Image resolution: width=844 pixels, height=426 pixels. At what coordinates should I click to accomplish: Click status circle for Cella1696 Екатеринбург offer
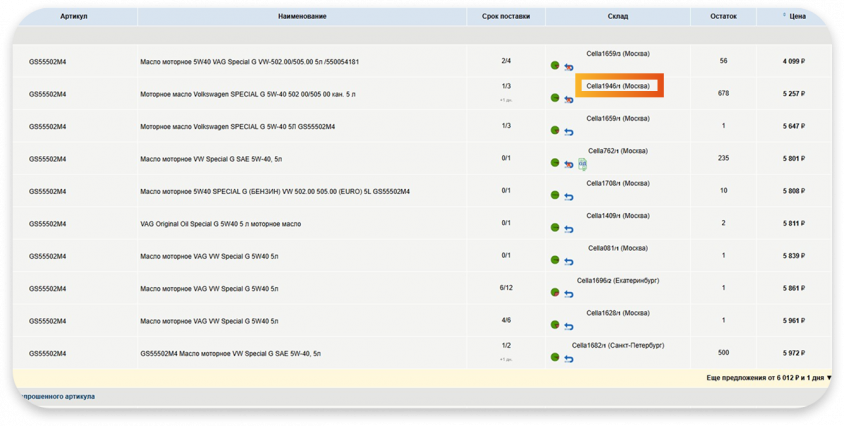(555, 293)
